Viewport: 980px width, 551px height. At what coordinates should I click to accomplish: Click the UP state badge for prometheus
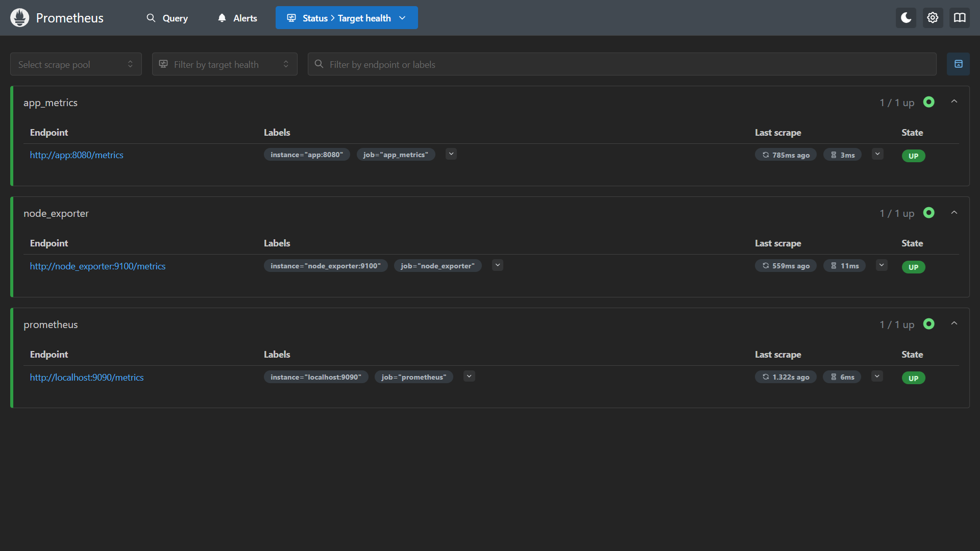coord(913,378)
